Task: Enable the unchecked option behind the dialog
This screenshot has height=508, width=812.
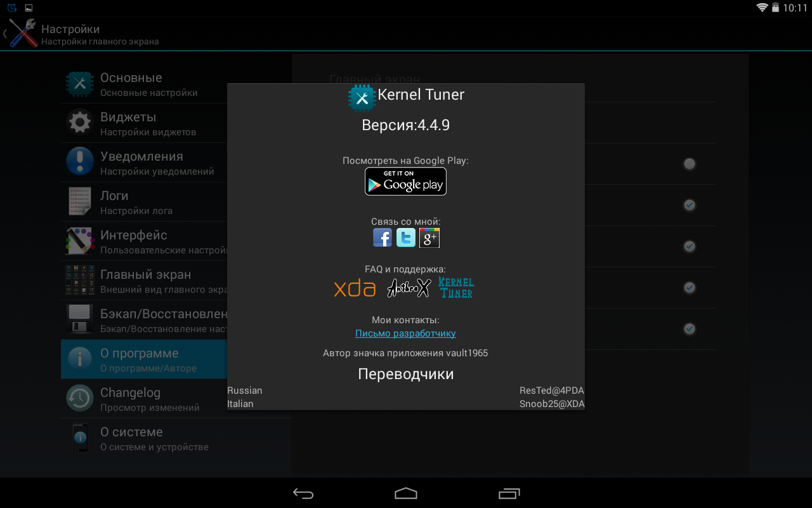Action: tap(689, 164)
